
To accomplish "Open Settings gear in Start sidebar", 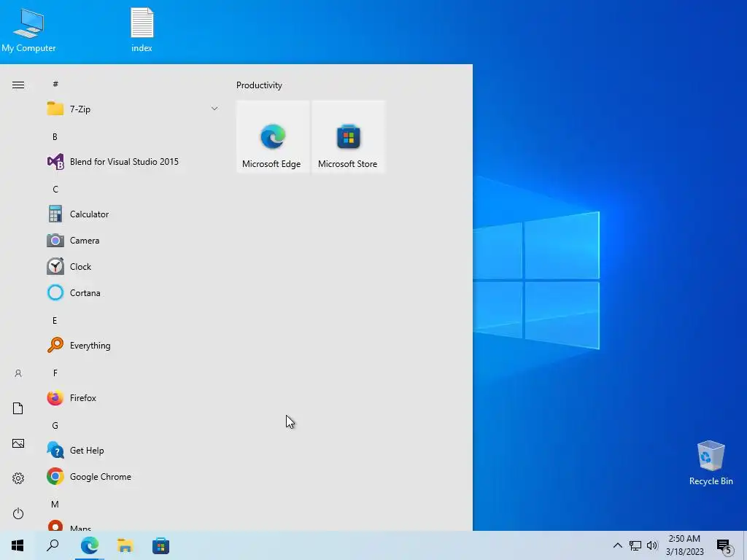I will click(x=18, y=478).
